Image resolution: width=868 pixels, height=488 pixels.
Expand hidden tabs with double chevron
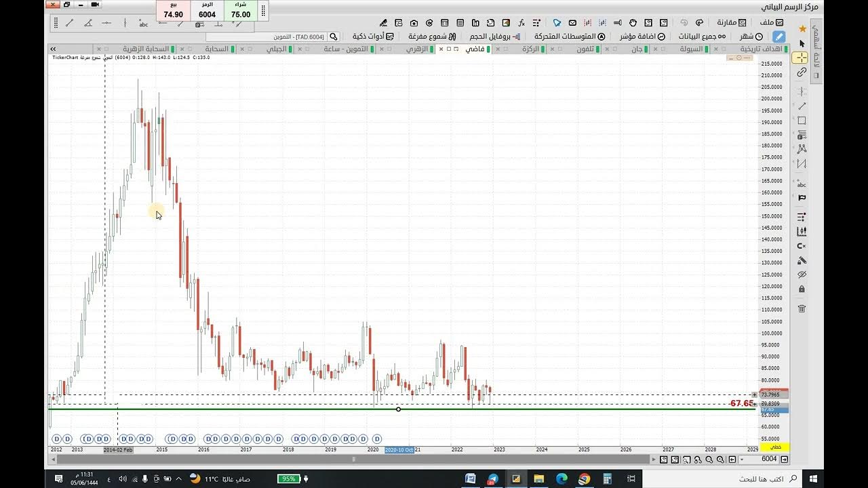click(x=53, y=49)
